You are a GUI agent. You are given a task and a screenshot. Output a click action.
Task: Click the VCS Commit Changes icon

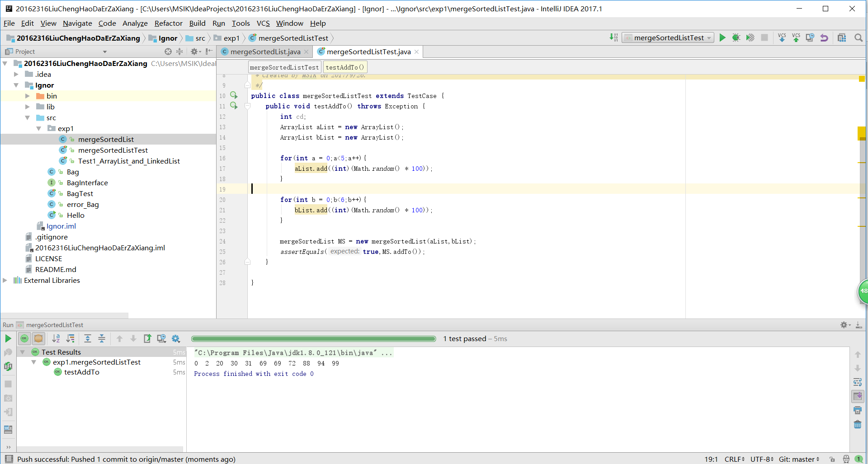tap(796, 37)
